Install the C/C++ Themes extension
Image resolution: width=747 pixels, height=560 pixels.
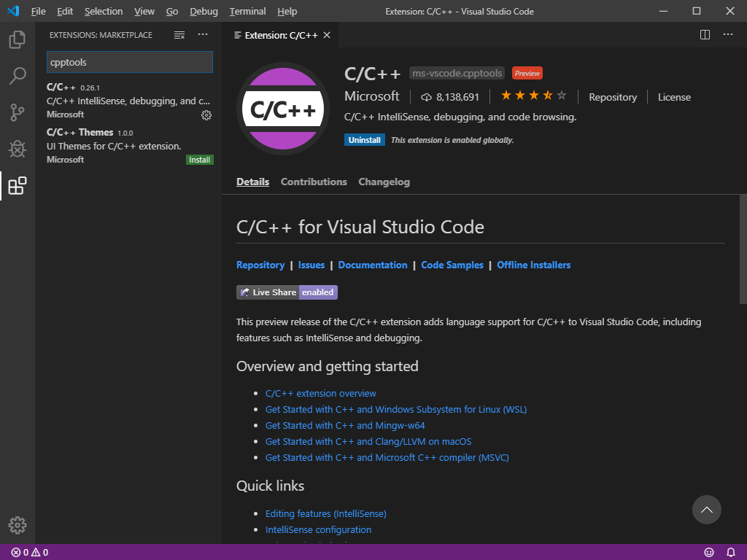[x=200, y=160]
